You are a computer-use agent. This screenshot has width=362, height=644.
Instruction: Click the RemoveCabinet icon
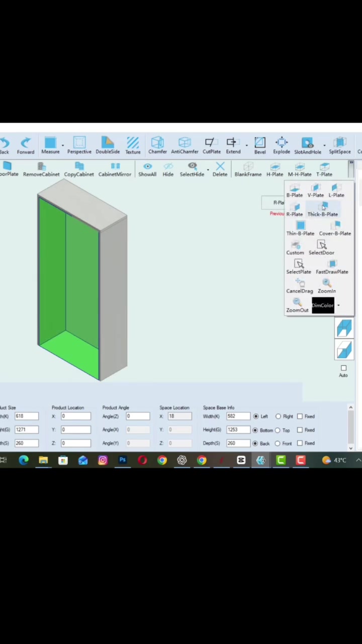(x=41, y=170)
